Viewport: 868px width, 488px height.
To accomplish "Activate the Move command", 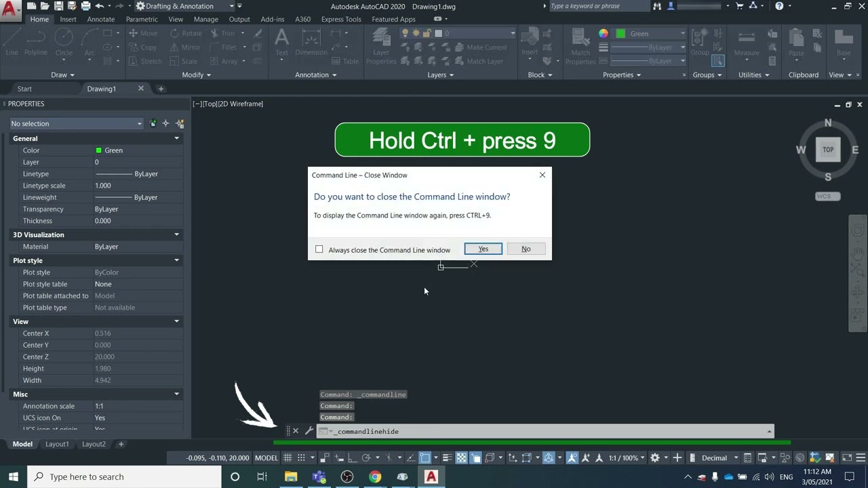I will (142, 33).
